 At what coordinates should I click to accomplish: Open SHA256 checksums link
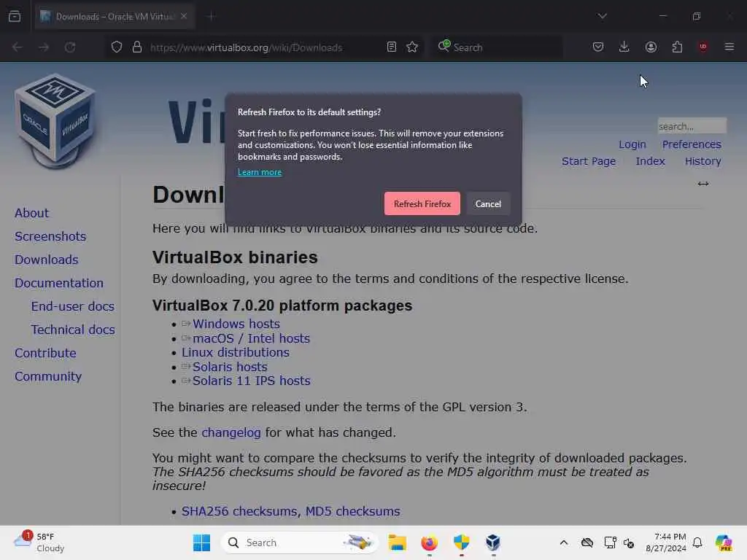click(239, 511)
